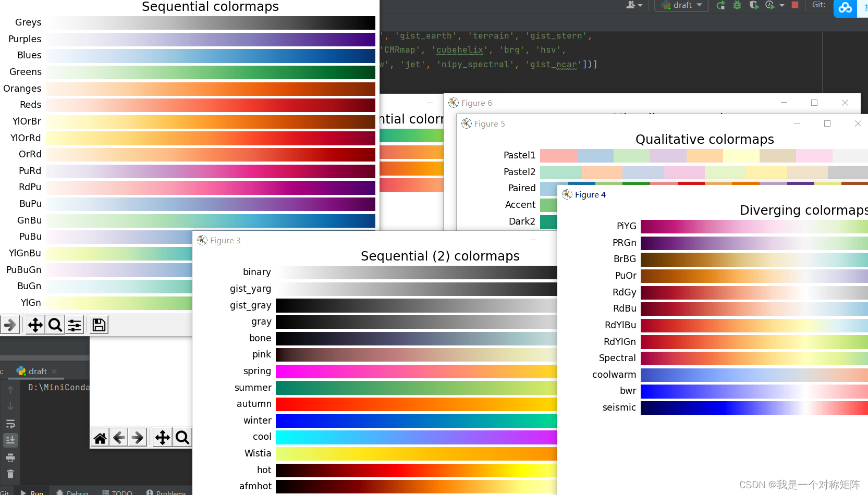Click the spring colormap bar
The height and width of the screenshot is (495, 868).
(x=417, y=371)
